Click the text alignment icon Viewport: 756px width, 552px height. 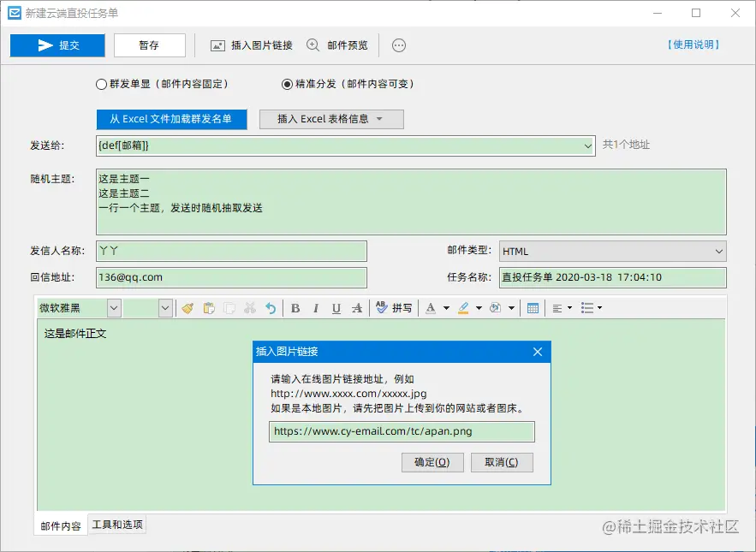click(557, 308)
